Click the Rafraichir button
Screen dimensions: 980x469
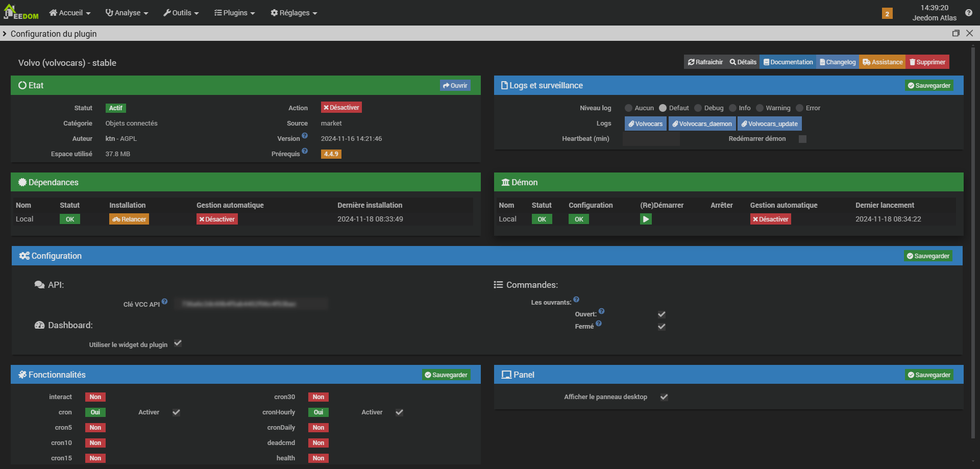(705, 62)
